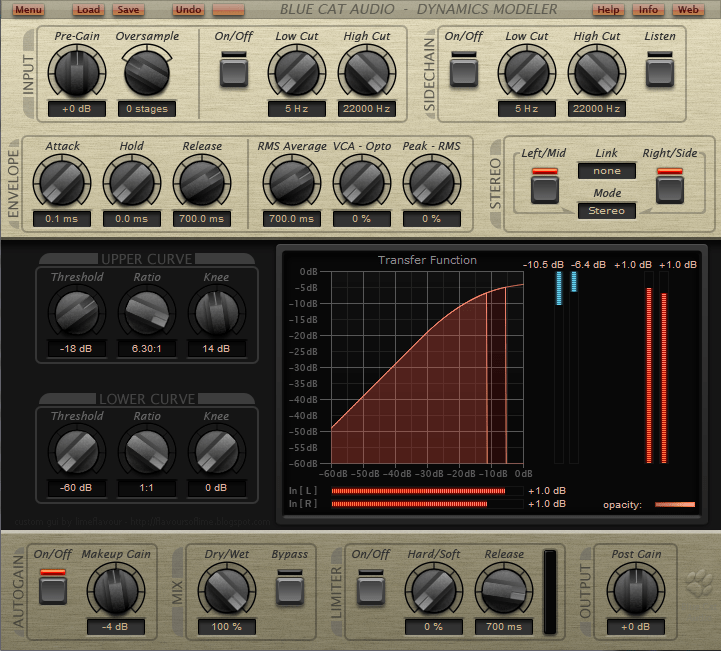This screenshot has width=721, height=651.
Task: Adjust the opacity slider in the graph
Action: [674, 505]
